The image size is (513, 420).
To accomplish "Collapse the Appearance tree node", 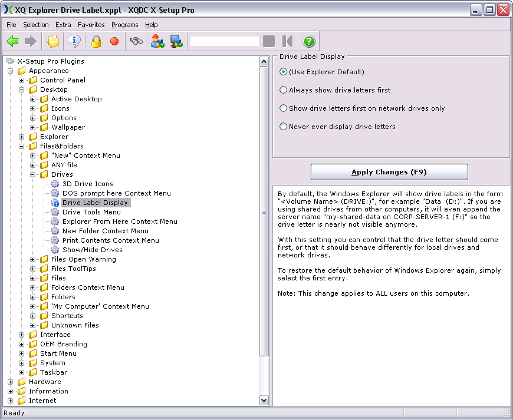I will click(11, 71).
